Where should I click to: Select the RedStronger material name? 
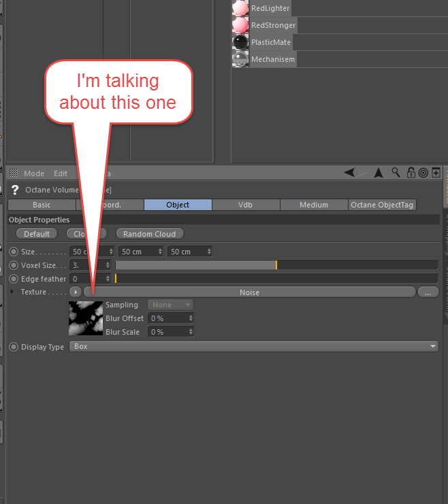point(273,25)
